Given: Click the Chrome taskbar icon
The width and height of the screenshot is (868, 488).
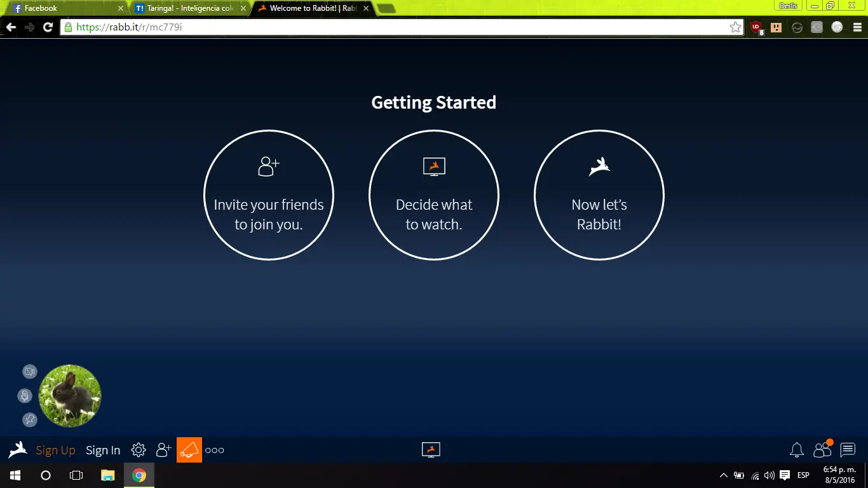Looking at the screenshot, I should (x=139, y=475).
